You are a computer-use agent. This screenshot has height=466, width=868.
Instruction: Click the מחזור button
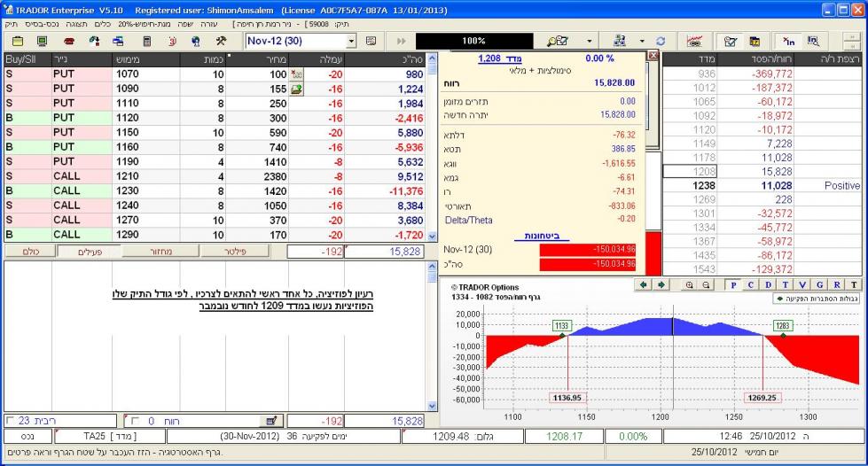159,252
